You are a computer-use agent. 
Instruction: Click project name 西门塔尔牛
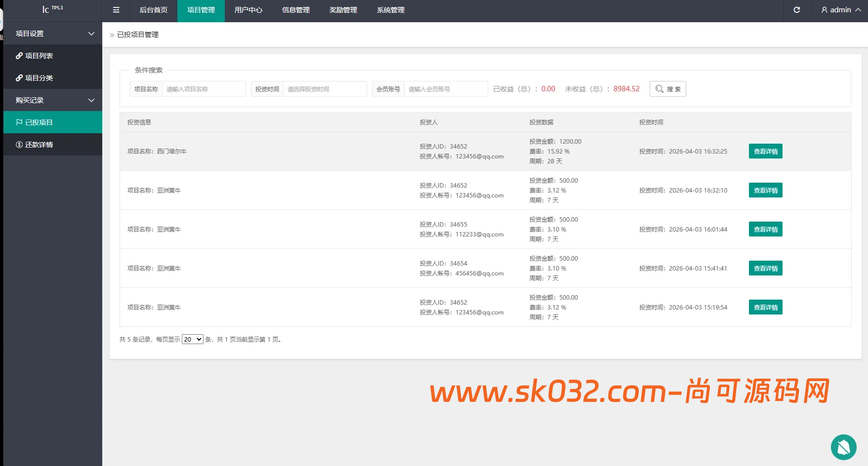[171, 152]
